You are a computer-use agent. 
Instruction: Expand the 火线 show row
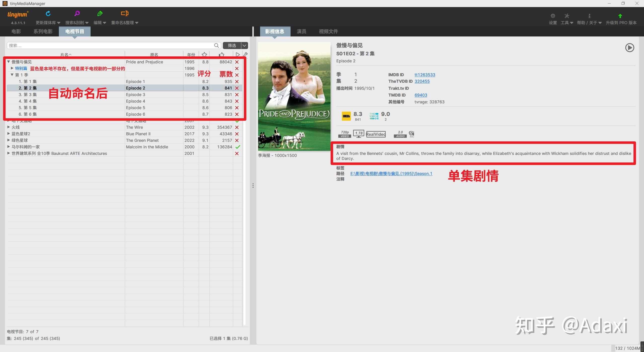[9, 127]
